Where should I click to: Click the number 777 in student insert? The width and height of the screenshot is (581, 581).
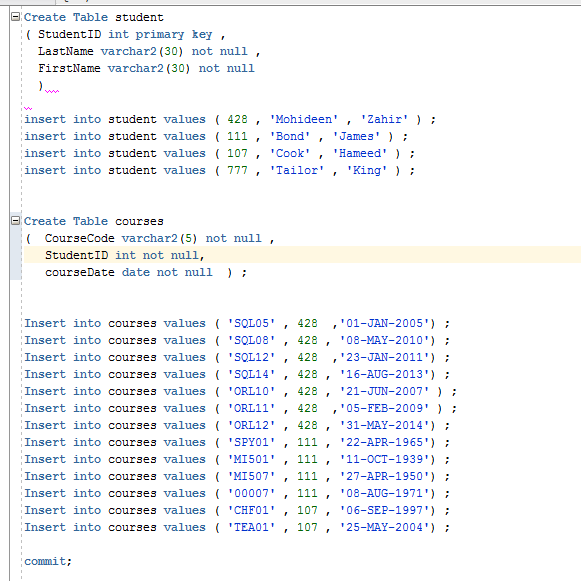237,170
